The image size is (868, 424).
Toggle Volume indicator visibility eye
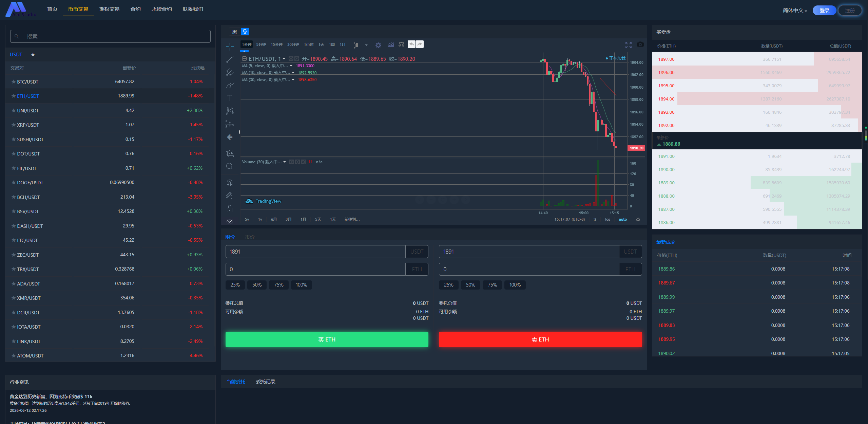pyautogui.click(x=291, y=162)
